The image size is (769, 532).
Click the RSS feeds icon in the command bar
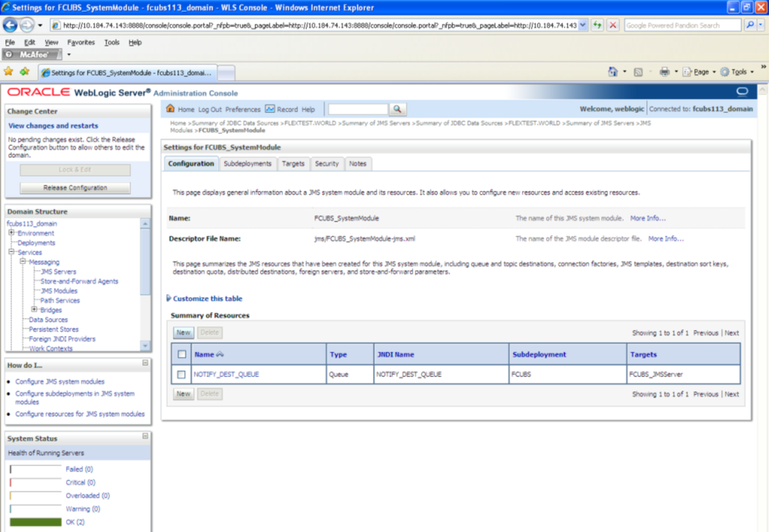click(638, 72)
